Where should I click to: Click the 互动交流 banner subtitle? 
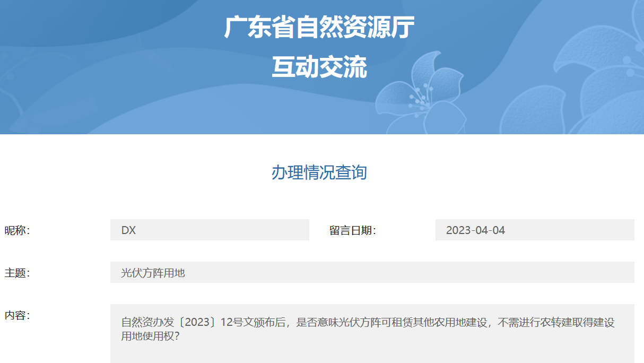pos(319,67)
